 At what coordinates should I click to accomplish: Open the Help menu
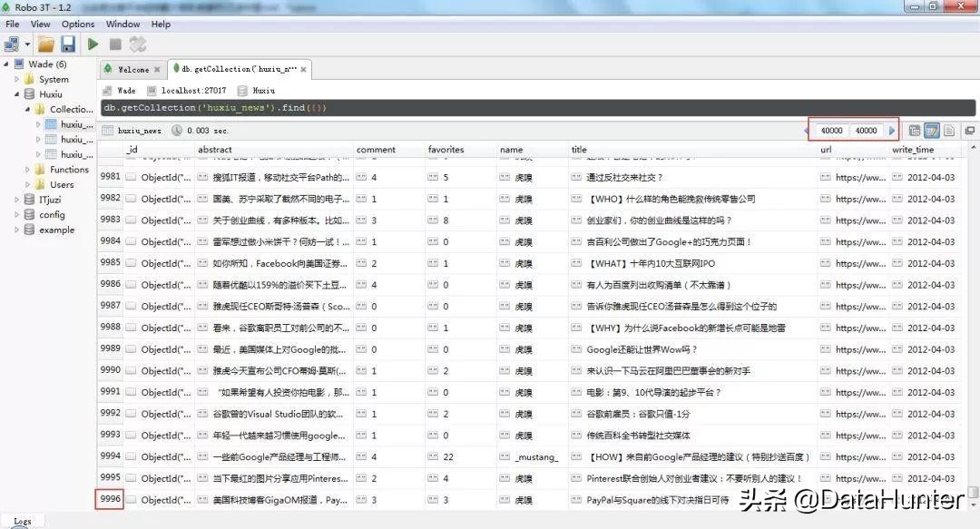[161, 24]
